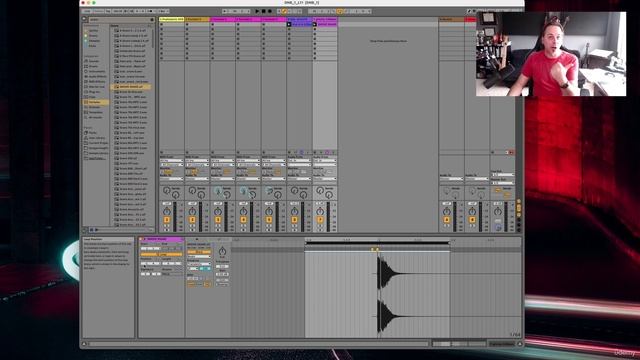Toggle track 2 activator button

point(192,220)
